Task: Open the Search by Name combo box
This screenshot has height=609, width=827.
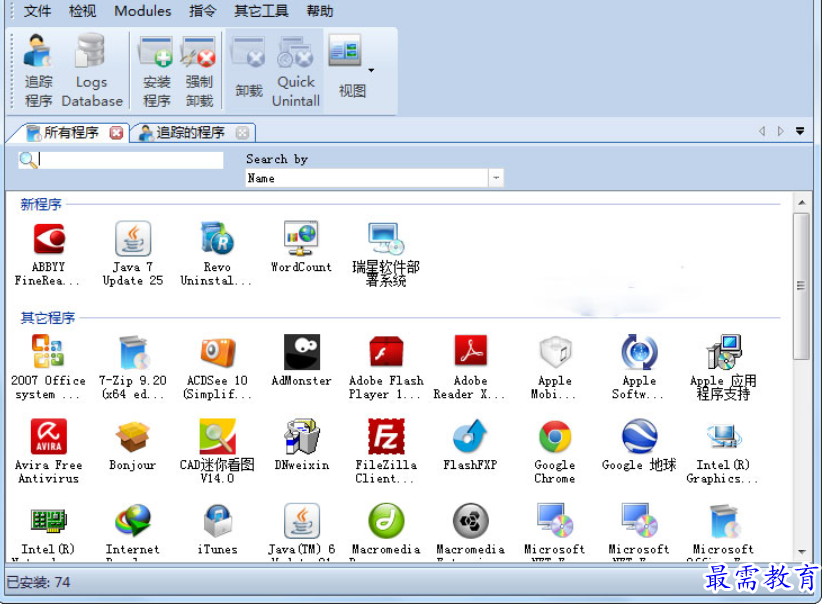Action: [374, 178]
